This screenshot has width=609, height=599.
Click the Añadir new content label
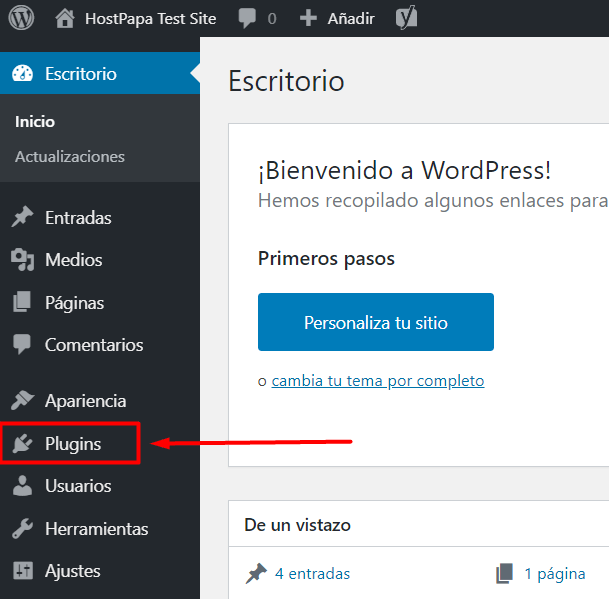pos(351,18)
